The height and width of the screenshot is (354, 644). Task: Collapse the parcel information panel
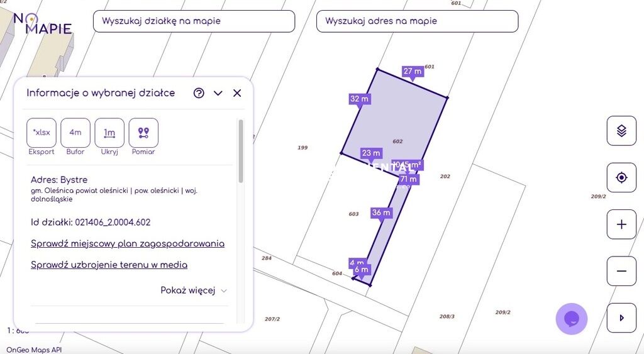pos(218,93)
